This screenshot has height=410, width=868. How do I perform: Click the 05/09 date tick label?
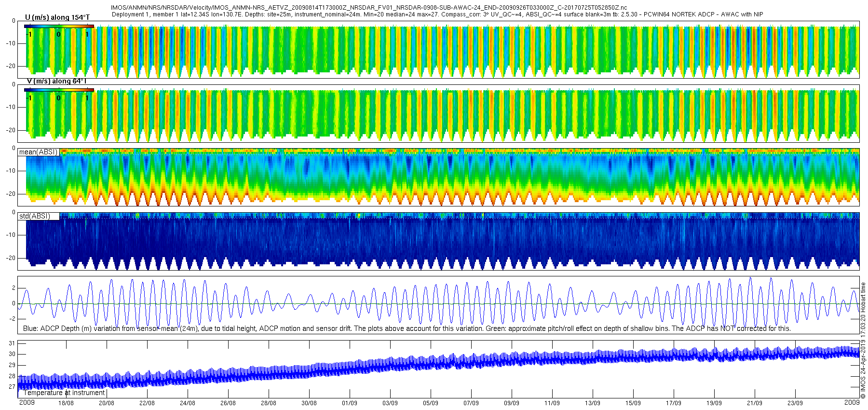pos(430,403)
